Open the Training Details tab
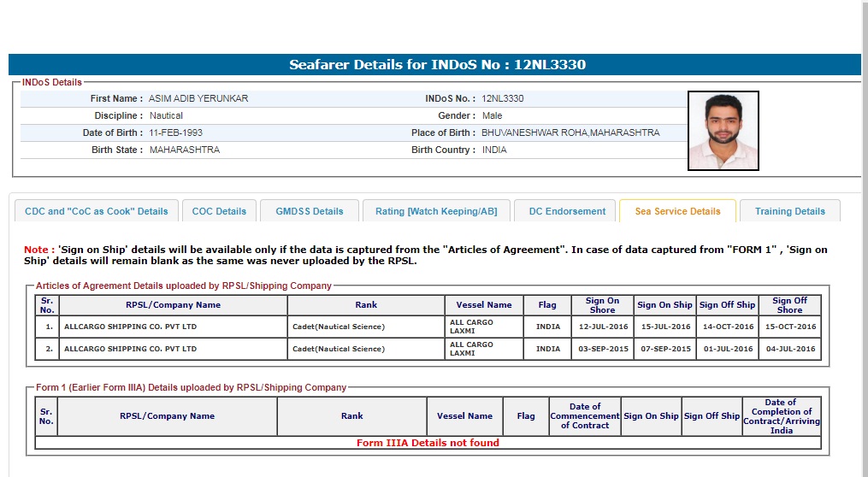 tap(789, 211)
